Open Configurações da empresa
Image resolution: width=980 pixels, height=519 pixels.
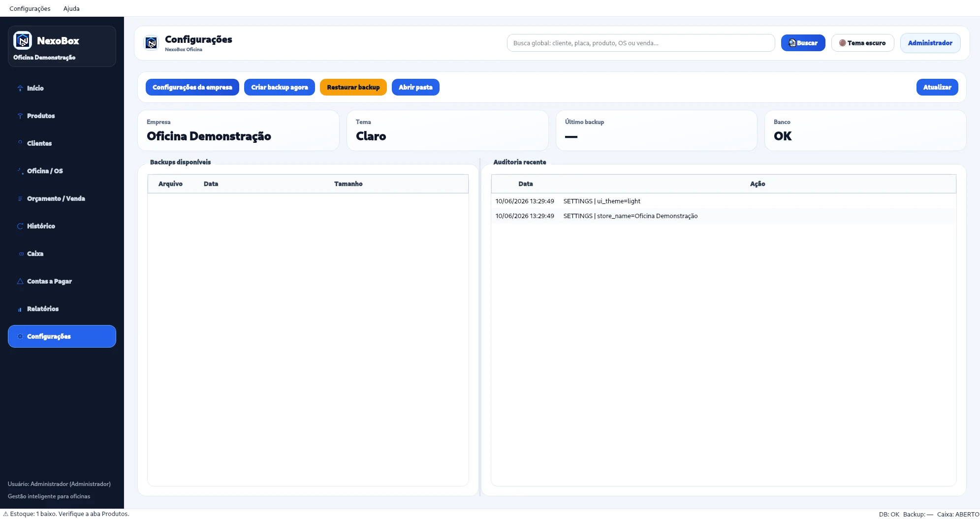[192, 87]
